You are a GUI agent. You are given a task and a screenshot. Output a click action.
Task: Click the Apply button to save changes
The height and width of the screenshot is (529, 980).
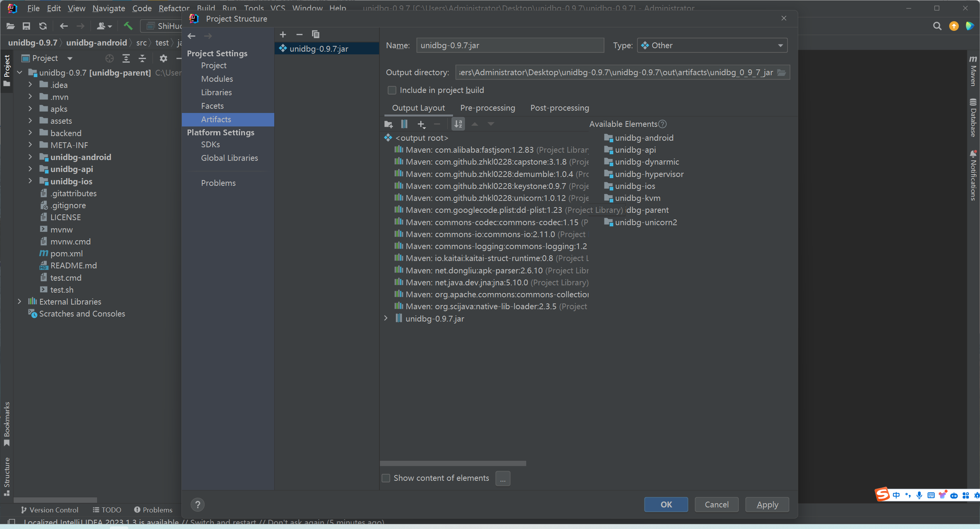767,504
